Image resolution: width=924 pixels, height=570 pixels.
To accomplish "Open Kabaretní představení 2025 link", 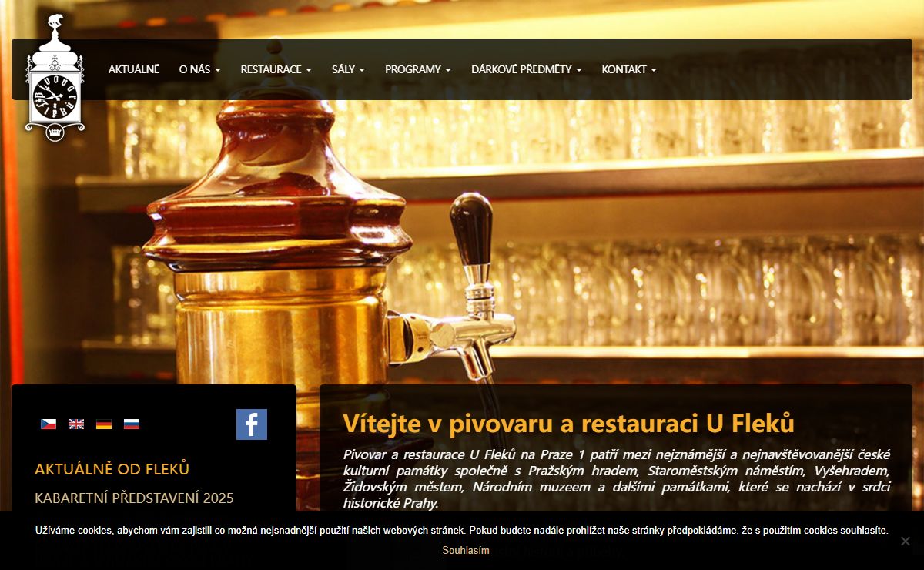I will [134, 498].
